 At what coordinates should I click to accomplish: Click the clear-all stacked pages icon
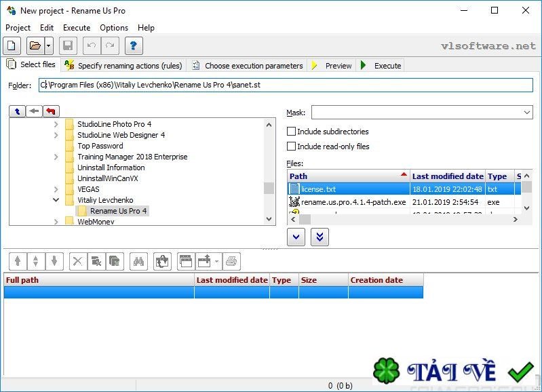click(x=115, y=261)
